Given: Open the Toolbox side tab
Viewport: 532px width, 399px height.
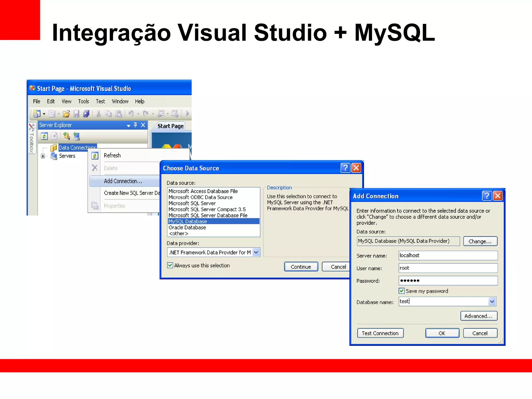Looking at the screenshot, I should [x=32, y=138].
